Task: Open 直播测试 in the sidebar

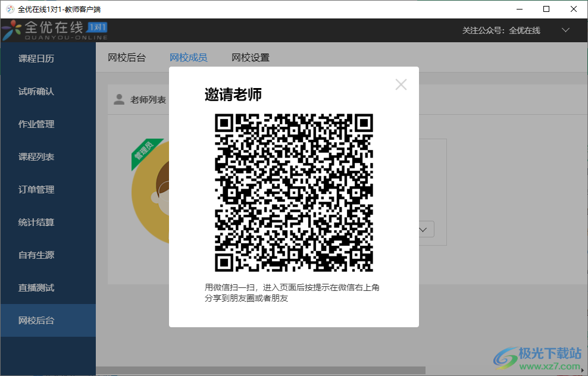Action: [36, 287]
